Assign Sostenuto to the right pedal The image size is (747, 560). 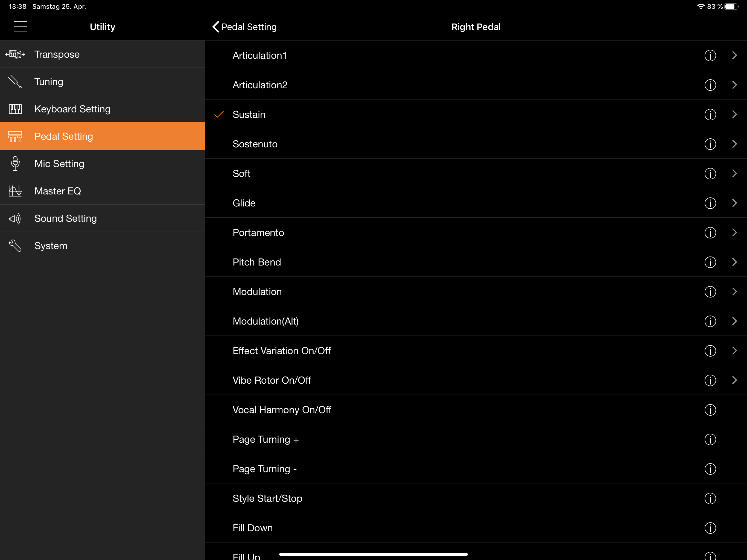coord(255,144)
